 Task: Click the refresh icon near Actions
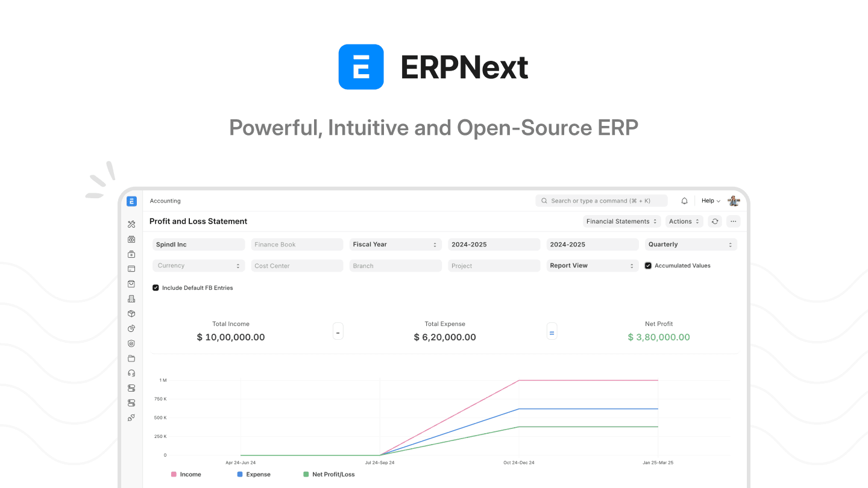pos(715,221)
